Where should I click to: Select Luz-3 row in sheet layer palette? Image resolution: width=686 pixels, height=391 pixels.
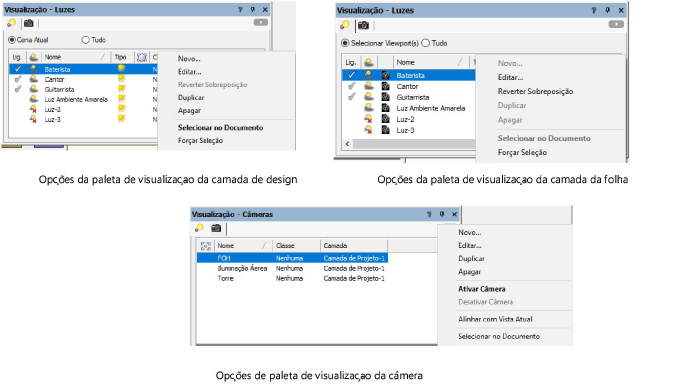[x=409, y=130]
